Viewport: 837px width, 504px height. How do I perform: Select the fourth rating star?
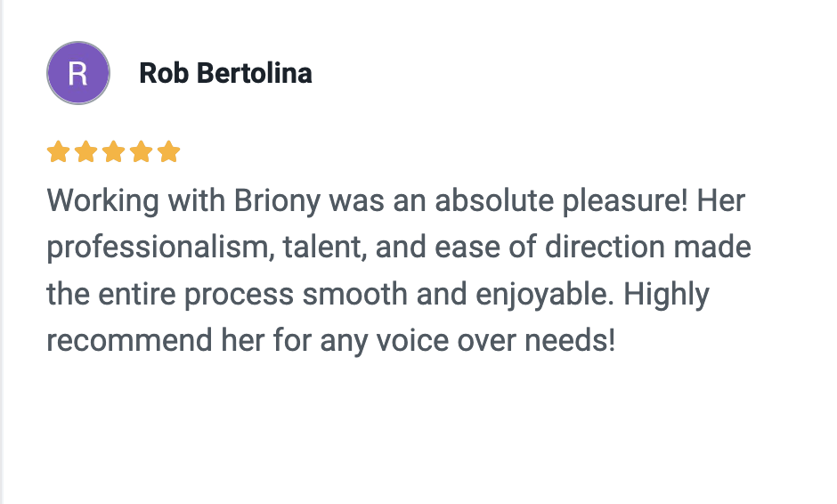[x=142, y=151]
